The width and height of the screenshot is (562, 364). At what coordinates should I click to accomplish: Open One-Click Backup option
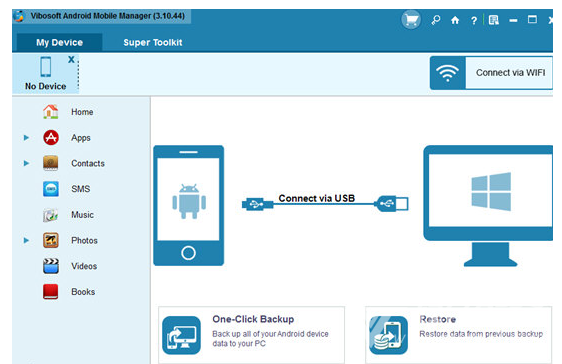click(251, 335)
